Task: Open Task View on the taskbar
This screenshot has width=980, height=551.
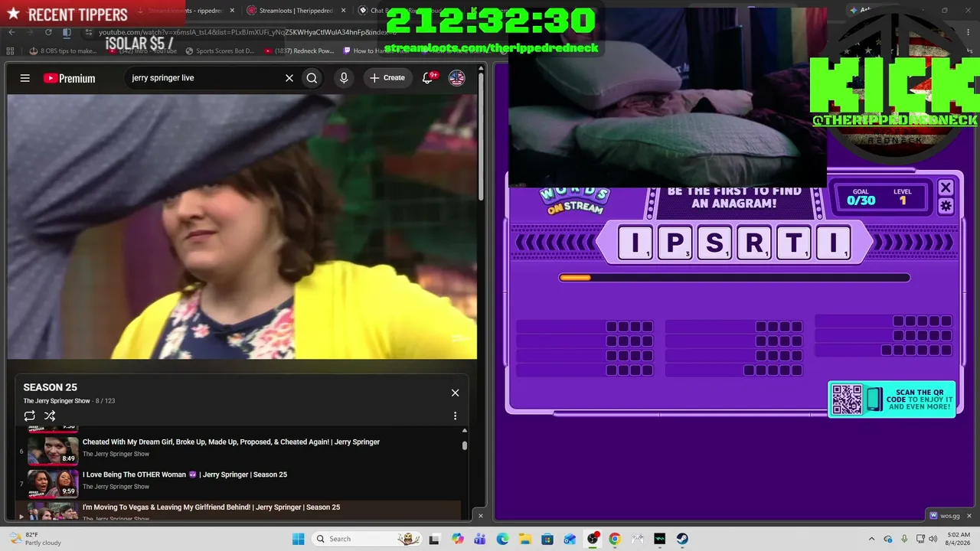Action: (x=434, y=539)
